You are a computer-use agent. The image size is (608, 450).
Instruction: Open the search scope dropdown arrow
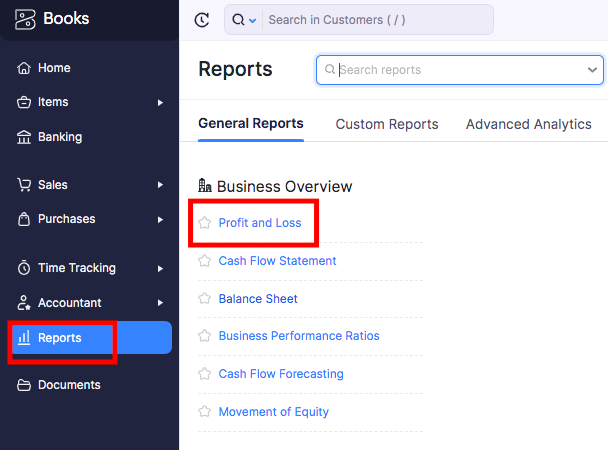click(x=252, y=20)
